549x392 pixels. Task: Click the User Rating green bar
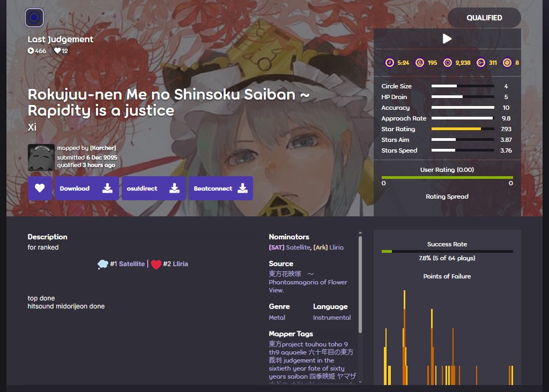click(x=447, y=178)
